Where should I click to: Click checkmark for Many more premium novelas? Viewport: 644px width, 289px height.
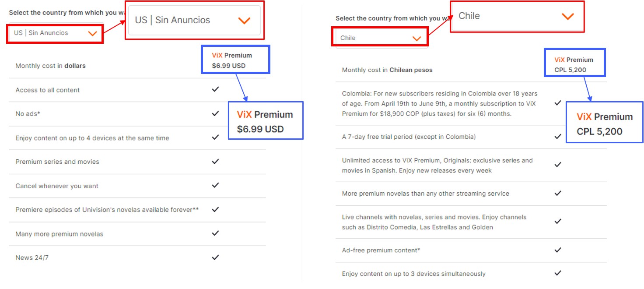215,233
